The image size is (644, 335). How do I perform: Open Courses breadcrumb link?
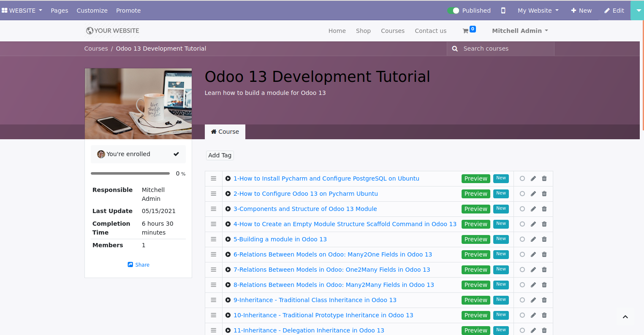pyautogui.click(x=96, y=49)
